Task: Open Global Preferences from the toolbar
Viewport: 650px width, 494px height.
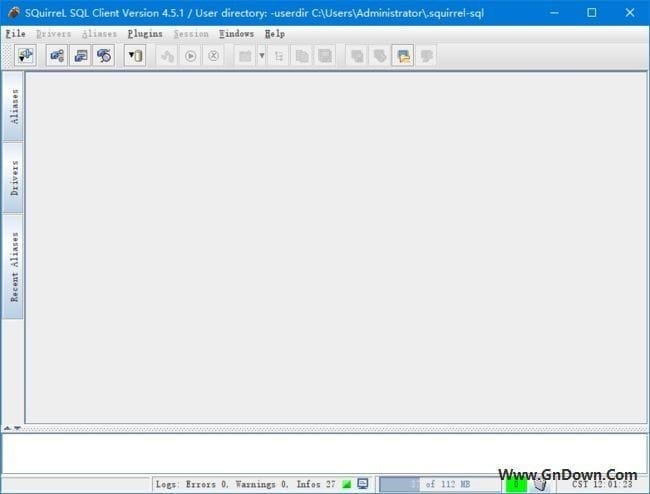Action: 57,56
